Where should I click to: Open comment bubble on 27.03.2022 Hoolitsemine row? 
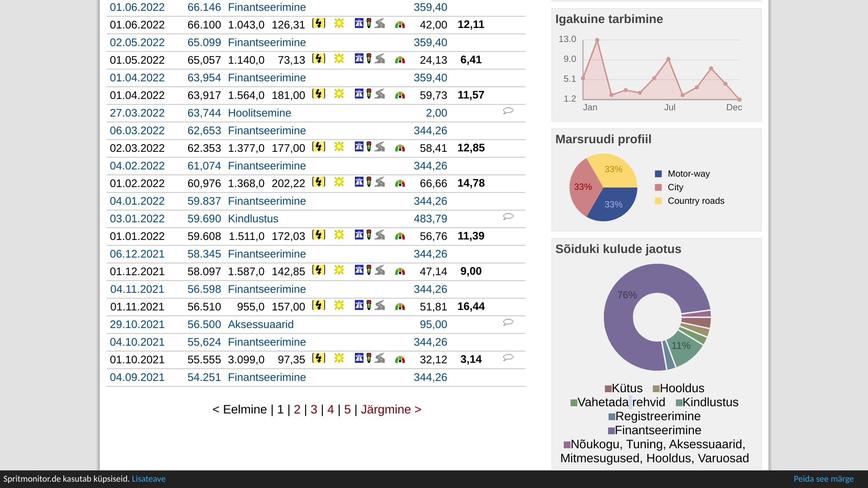point(508,111)
